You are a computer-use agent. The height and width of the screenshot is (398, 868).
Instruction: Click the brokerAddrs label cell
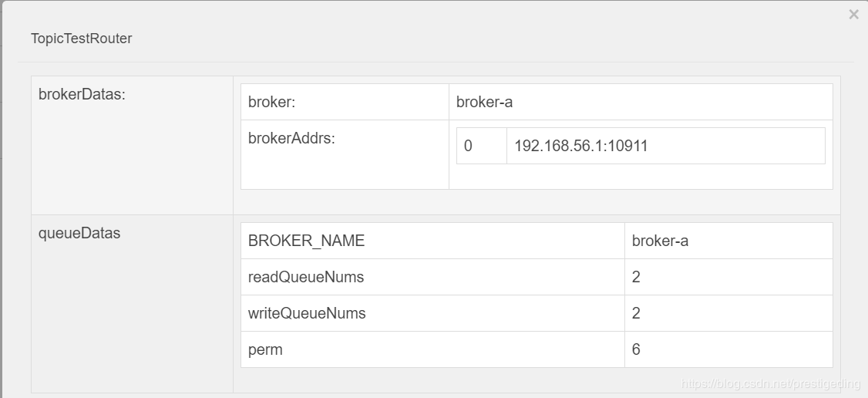[x=291, y=139]
